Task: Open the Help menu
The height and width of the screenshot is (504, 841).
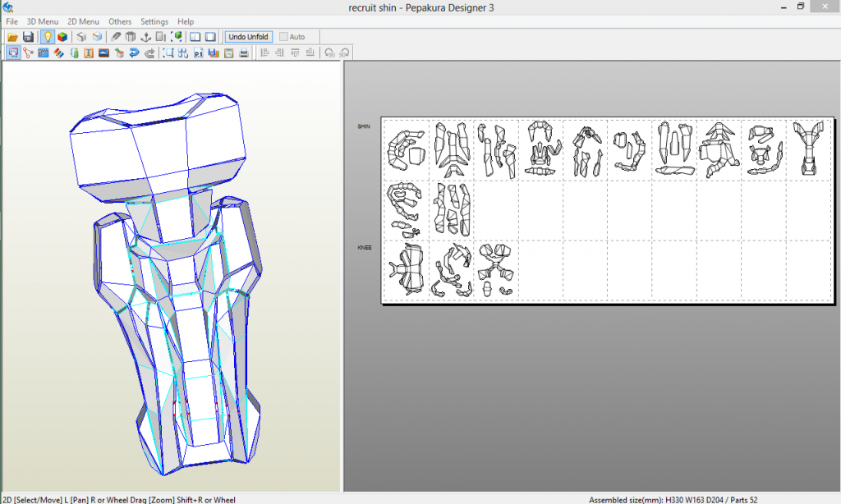Action: coord(186,21)
